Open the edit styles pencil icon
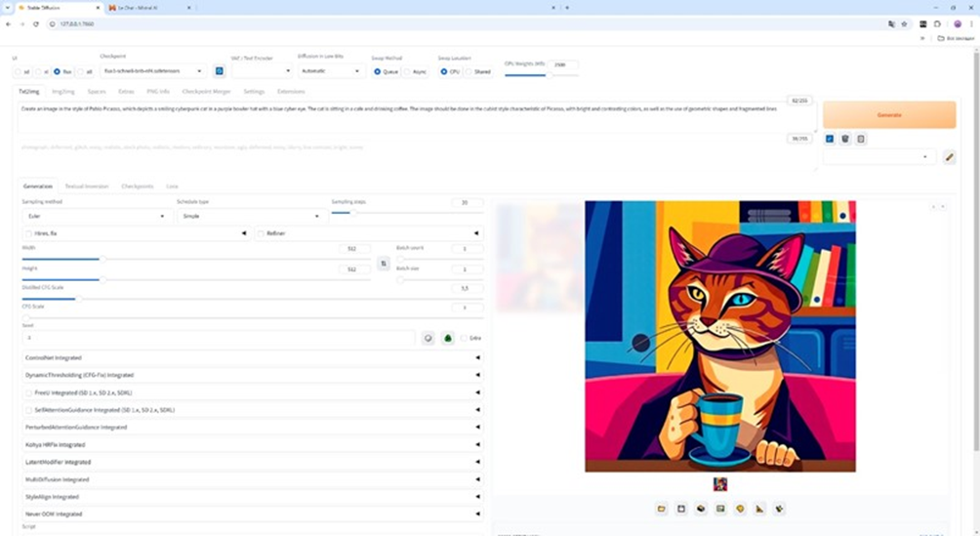Screen dimensions: 980x536 949,156
